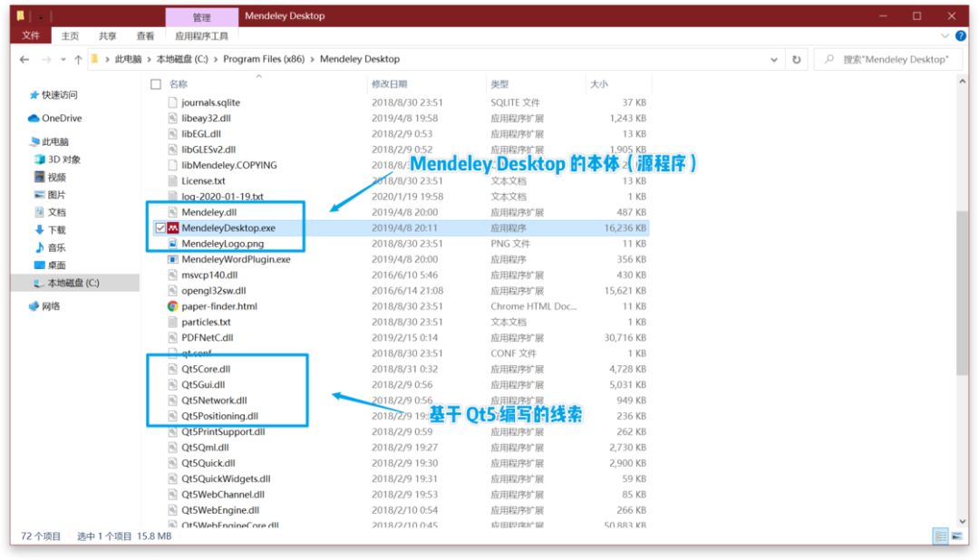
Task: Switch to large icons view layout
Action: coord(956,536)
